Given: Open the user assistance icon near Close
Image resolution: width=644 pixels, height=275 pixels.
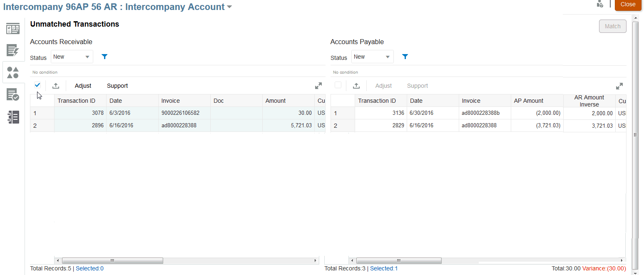Looking at the screenshot, I should (x=600, y=4).
